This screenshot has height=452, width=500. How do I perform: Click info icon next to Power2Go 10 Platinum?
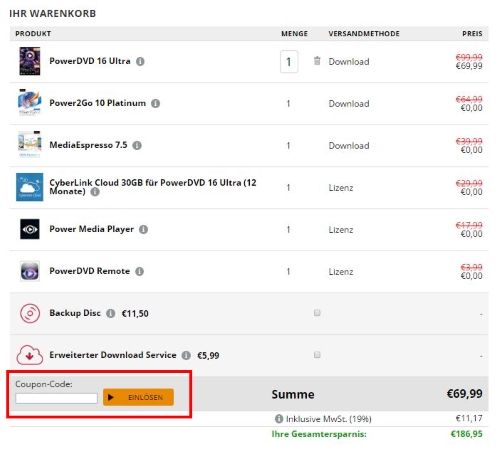(156, 104)
